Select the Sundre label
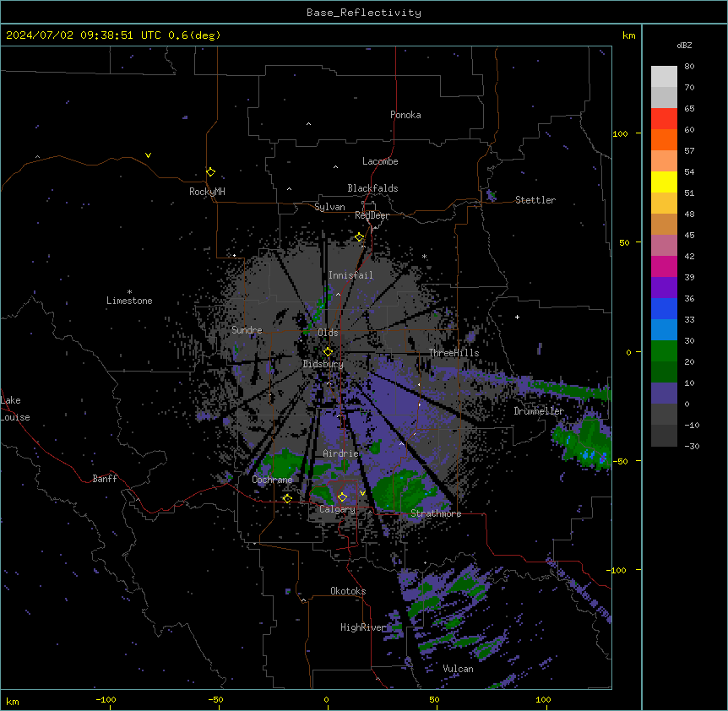 pyautogui.click(x=247, y=330)
